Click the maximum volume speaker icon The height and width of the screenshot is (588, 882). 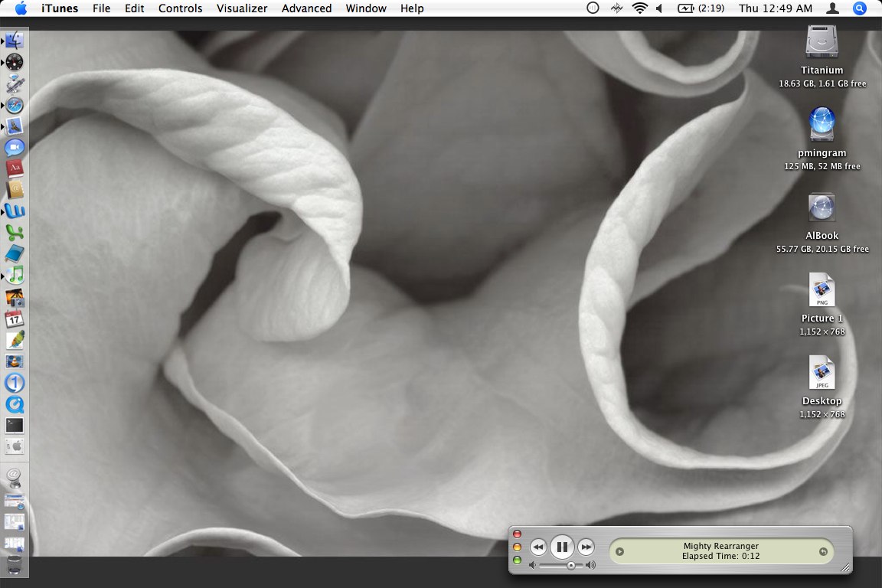(x=590, y=565)
